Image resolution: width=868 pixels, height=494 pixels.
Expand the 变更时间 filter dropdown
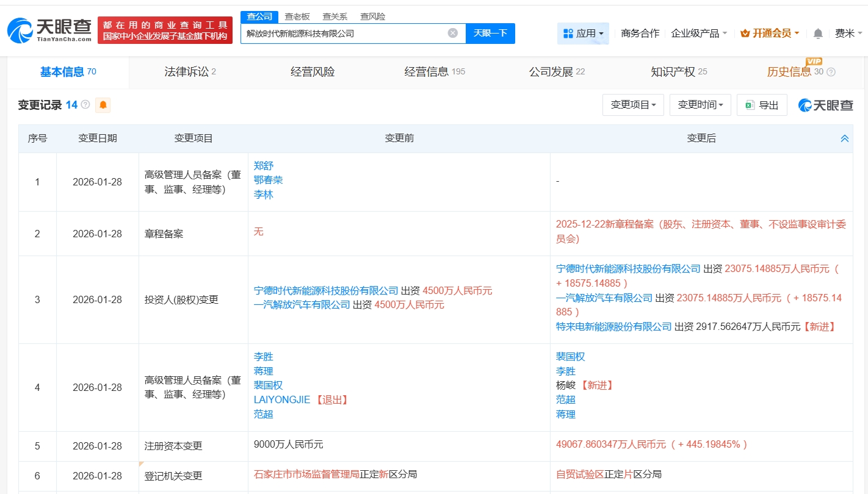700,105
